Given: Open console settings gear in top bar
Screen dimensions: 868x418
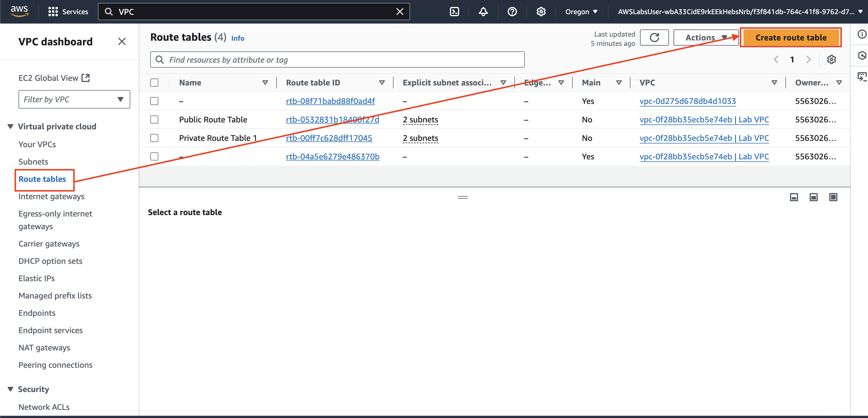Looking at the screenshot, I should tap(541, 12).
